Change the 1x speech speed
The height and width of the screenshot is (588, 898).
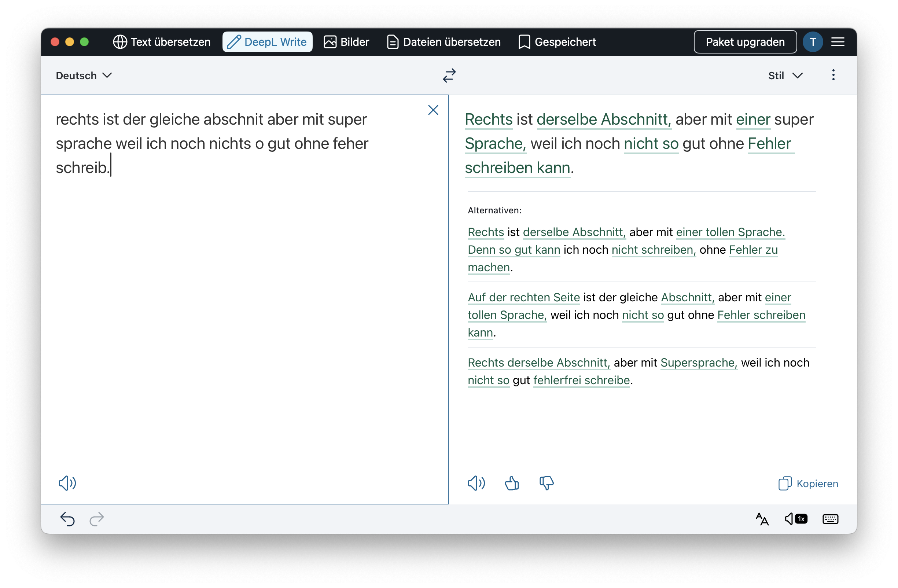tap(795, 519)
